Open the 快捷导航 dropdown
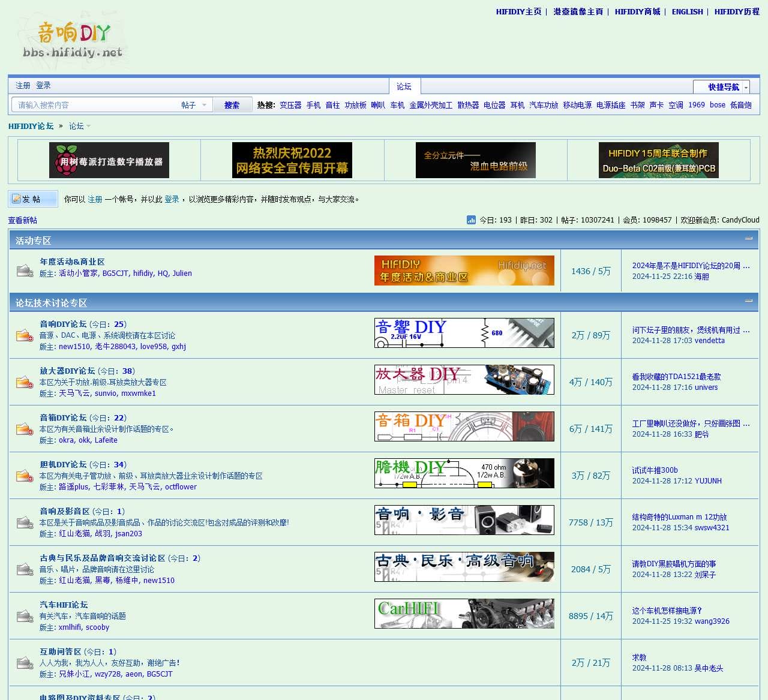The width and height of the screenshot is (768, 700). pos(722,87)
